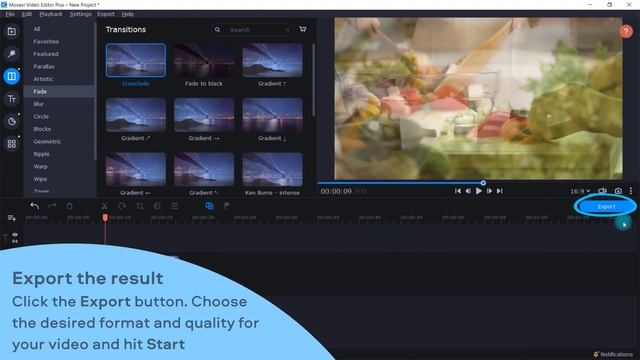Select the Circle category
Image resolution: width=640 pixels, height=360 pixels.
tap(41, 116)
